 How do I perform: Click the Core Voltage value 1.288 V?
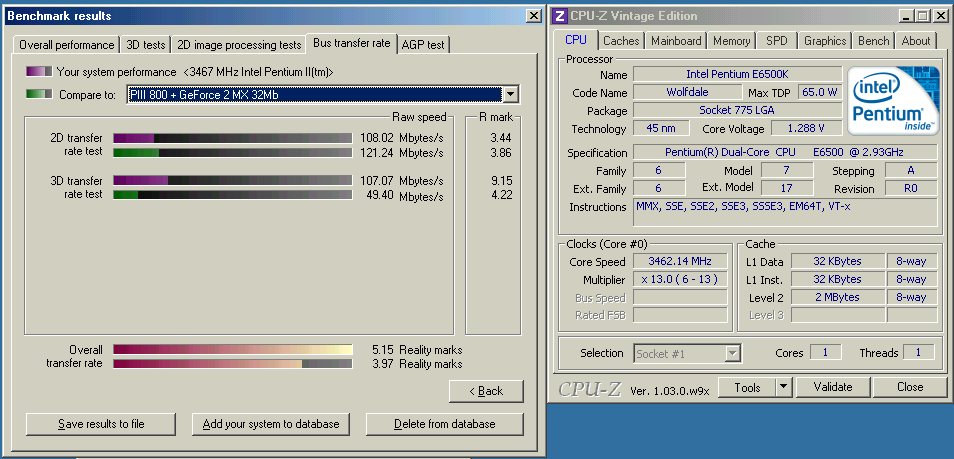(x=807, y=128)
